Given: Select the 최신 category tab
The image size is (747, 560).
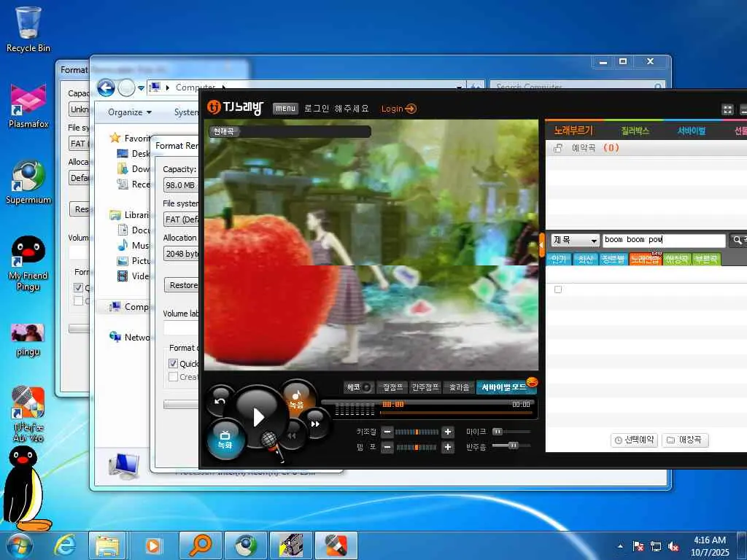Looking at the screenshot, I should (x=585, y=259).
